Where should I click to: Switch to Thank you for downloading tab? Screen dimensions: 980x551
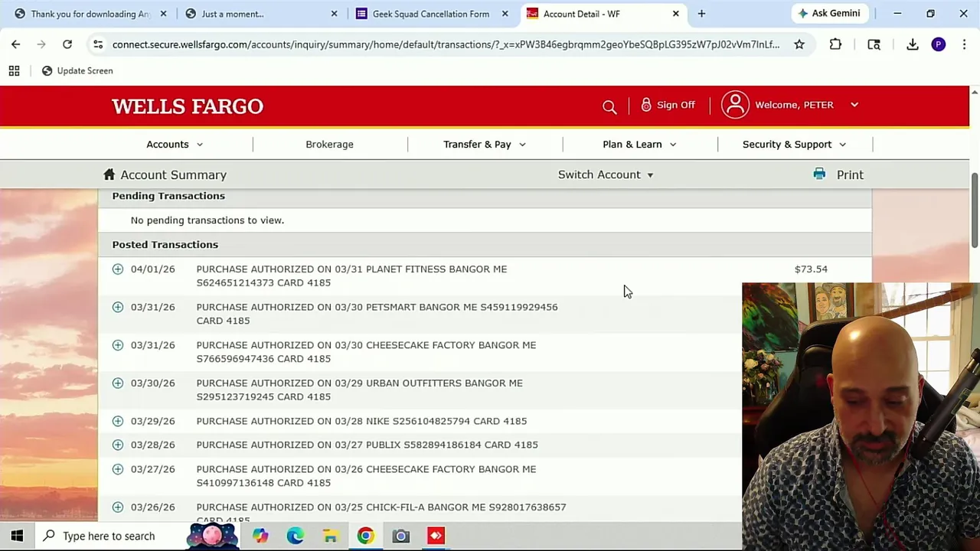(90, 14)
